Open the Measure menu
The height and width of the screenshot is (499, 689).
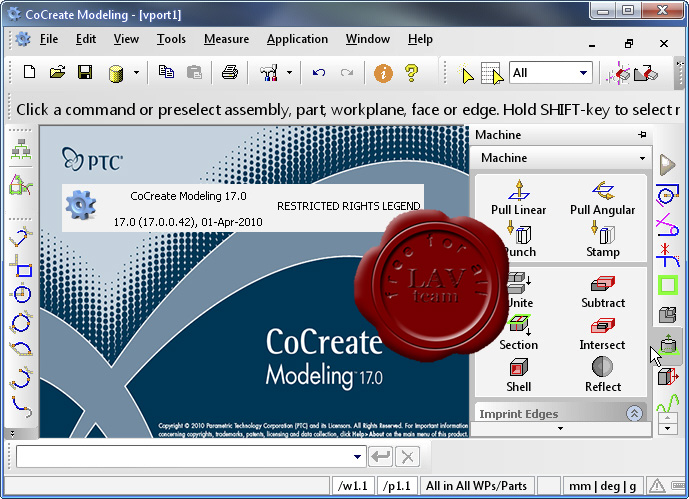pos(226,39)
